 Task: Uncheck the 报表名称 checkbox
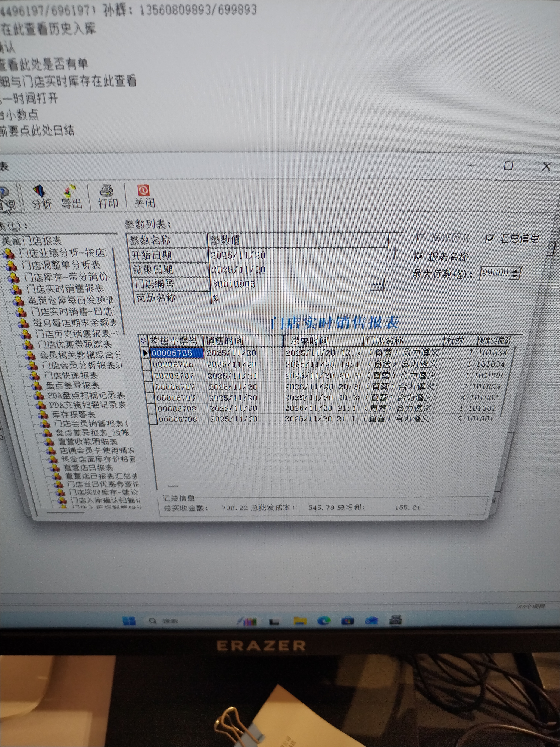point(419,257)
